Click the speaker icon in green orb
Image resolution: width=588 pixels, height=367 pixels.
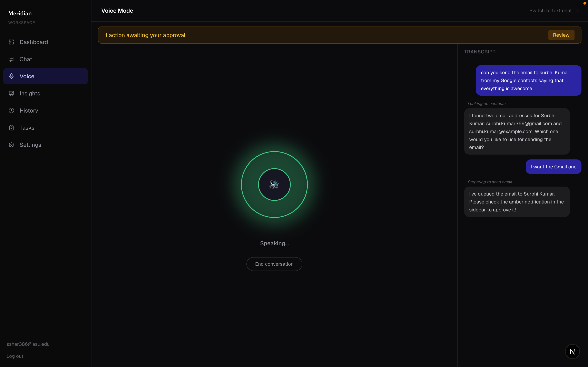click(274, 185)
